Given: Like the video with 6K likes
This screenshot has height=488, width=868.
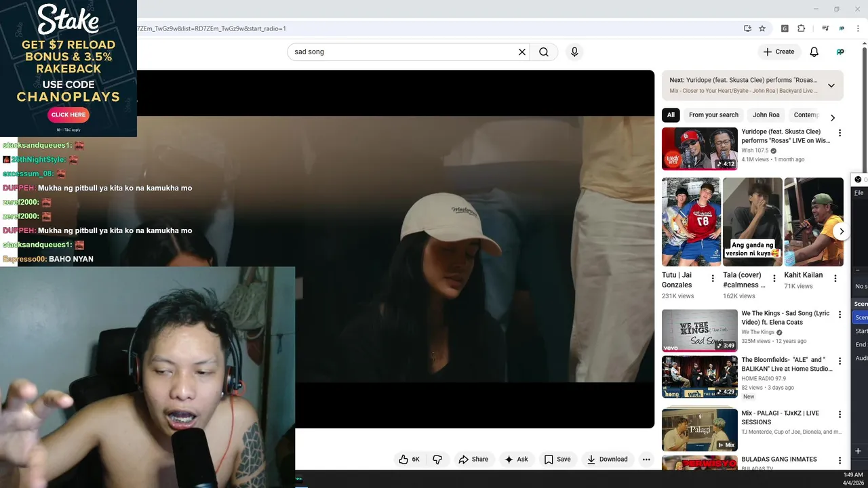Looking at the screenshot, I should (x=410, y=460).
